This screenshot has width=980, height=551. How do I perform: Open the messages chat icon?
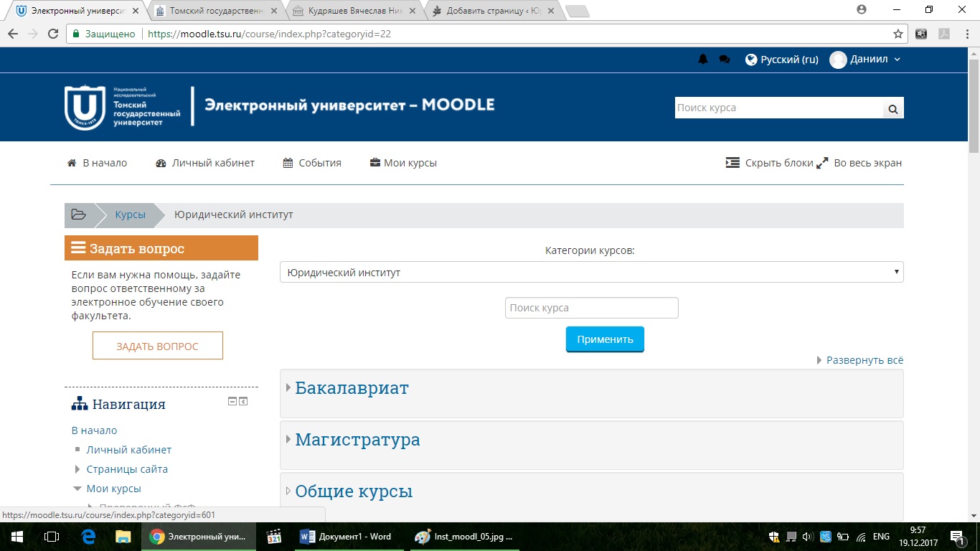722,60
